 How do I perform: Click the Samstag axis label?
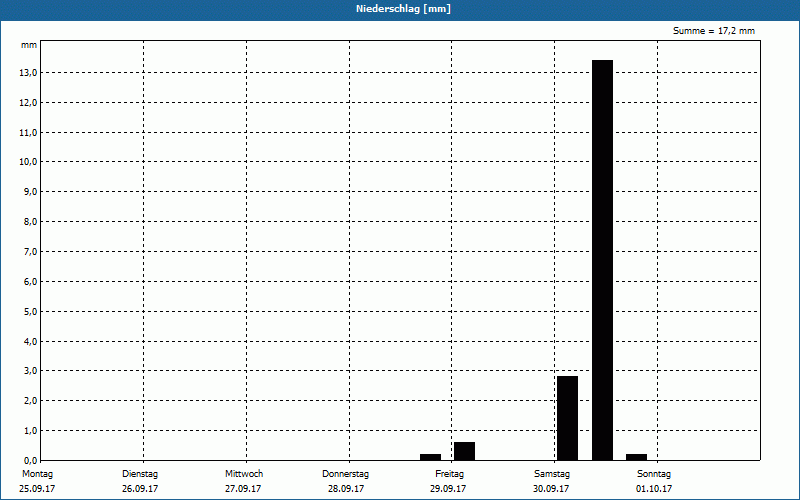pos(552,474)
